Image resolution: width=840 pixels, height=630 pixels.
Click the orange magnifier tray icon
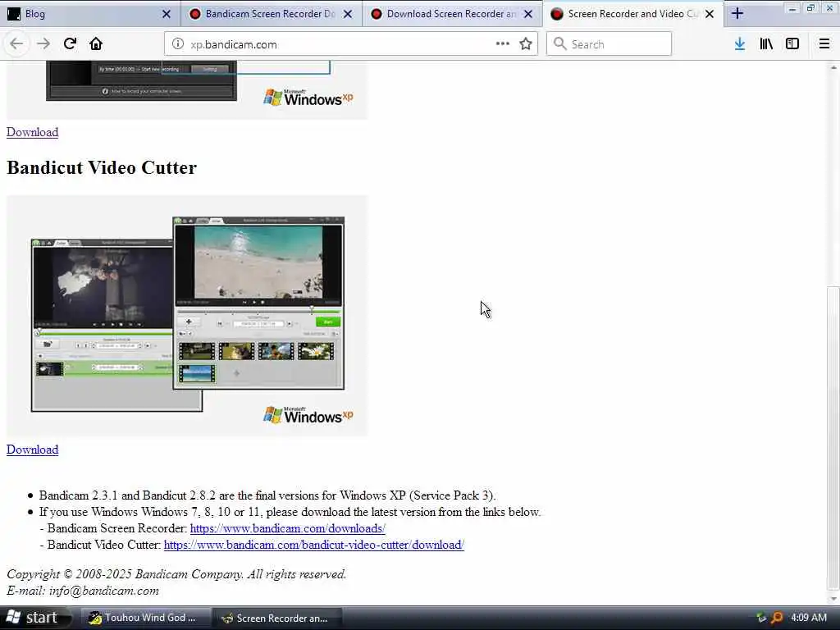pos(777,618)
